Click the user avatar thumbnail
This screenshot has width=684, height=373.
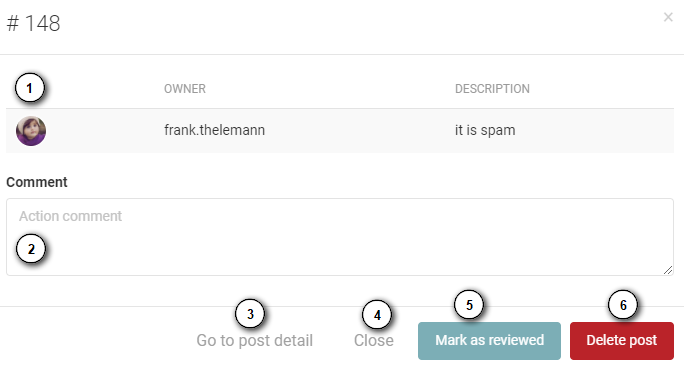[31, 131]
